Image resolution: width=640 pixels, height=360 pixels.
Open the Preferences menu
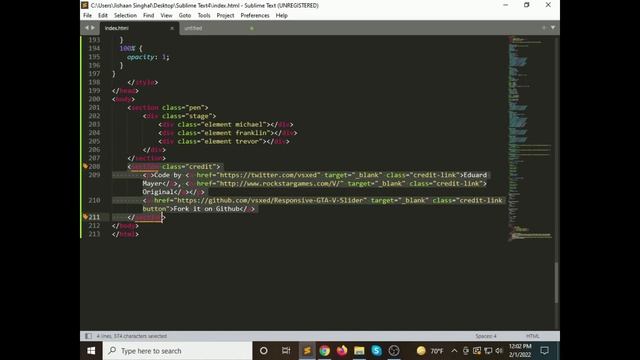point(255,16)
